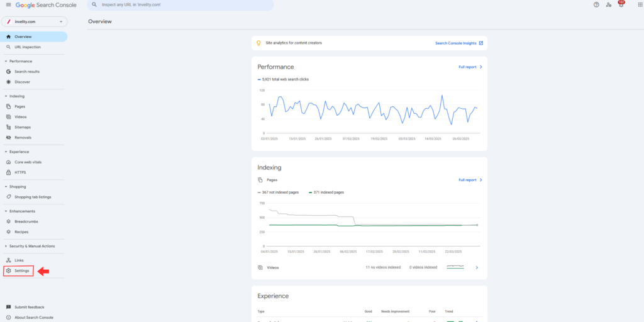Click the Pages icon in sidebar
Viewport: 644px width, 322px height.
9,106
